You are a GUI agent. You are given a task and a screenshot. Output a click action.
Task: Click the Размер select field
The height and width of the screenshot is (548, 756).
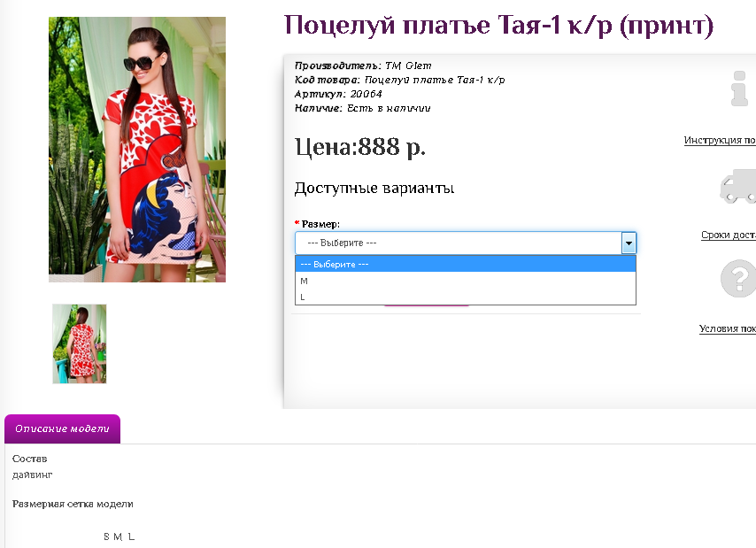click(466, 243)
